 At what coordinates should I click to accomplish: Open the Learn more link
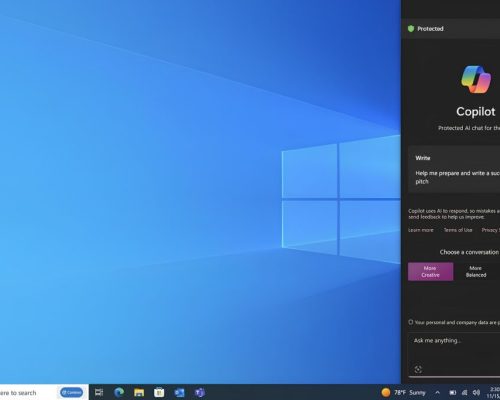coord(421,230)
